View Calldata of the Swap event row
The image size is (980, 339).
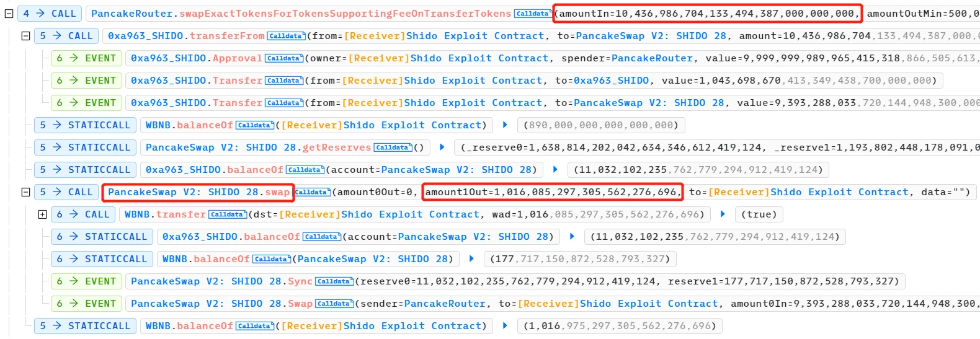[x=334, y=304]
